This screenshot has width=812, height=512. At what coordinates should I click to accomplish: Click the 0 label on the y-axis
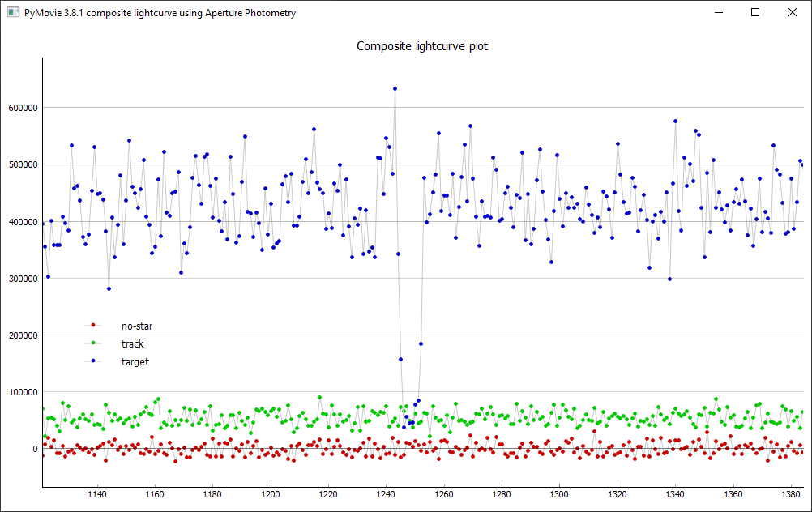pyautogui.click(x=34, y=449)
